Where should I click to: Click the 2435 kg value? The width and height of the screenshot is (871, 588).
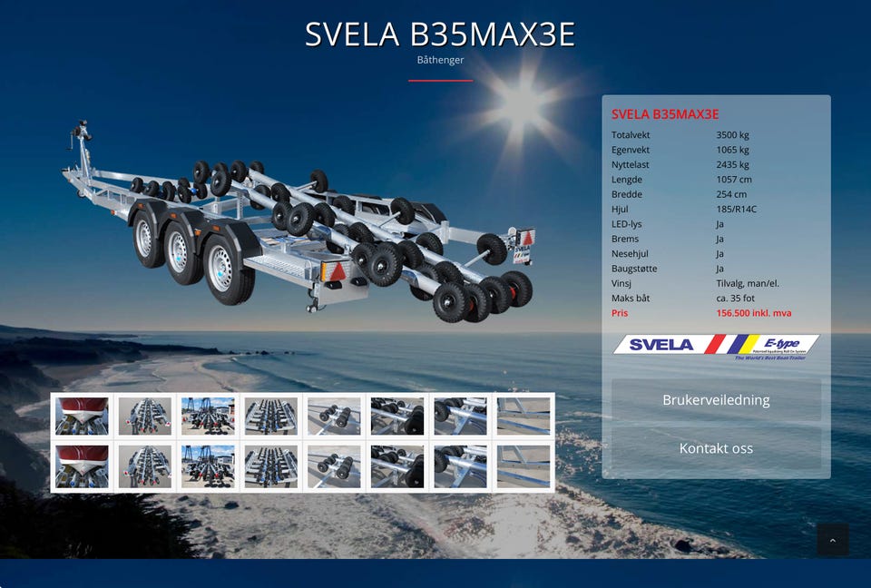pyautogui.click(x=733, y=164)
